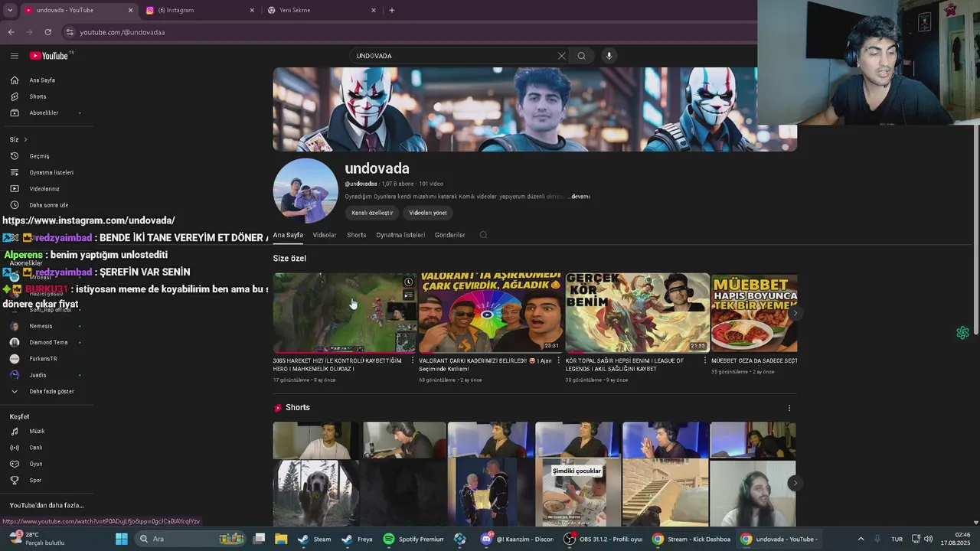
Task: Open a new browser tab
Action: [x=391, y=10]
